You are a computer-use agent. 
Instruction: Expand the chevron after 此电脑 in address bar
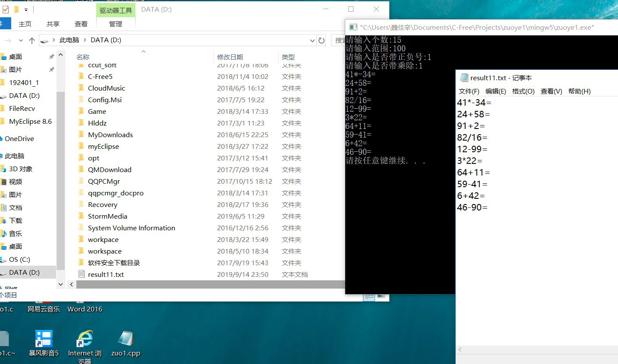85,40
